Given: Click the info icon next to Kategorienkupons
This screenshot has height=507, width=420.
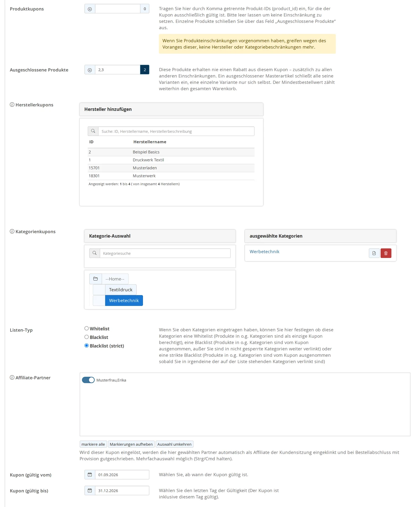Looking at the screenshot, I should pos(12,232).
